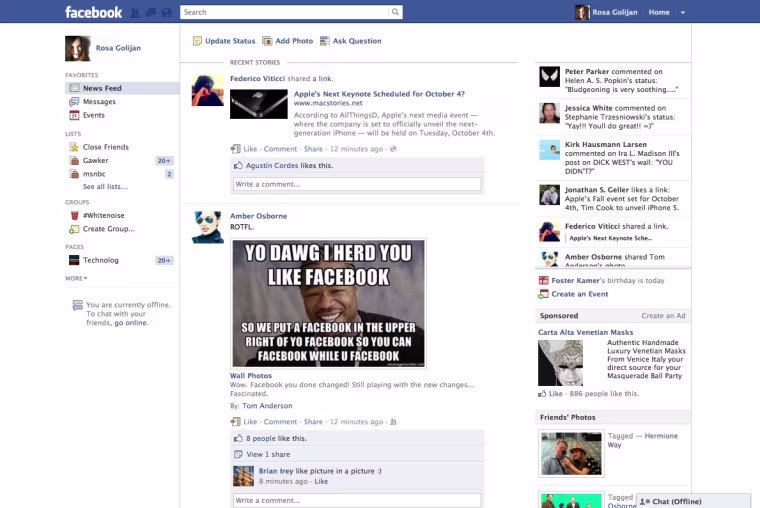This screenshot has width=760, height=508.
Task: Click Write a comment box under Federico's post
Action: tap(357, 184)
